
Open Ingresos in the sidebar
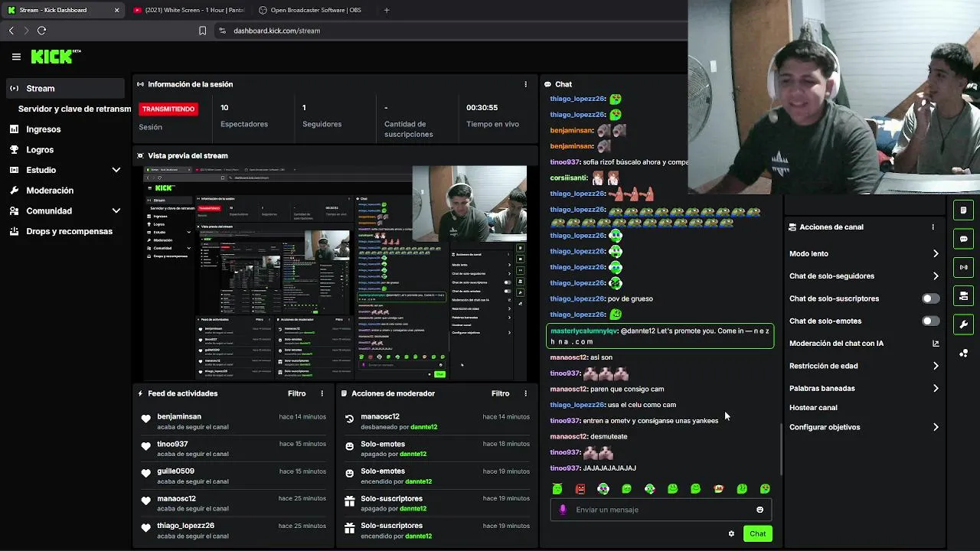pos(44,129)
